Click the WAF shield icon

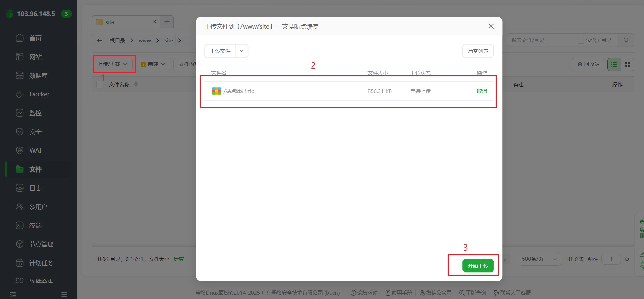[20, 150]
